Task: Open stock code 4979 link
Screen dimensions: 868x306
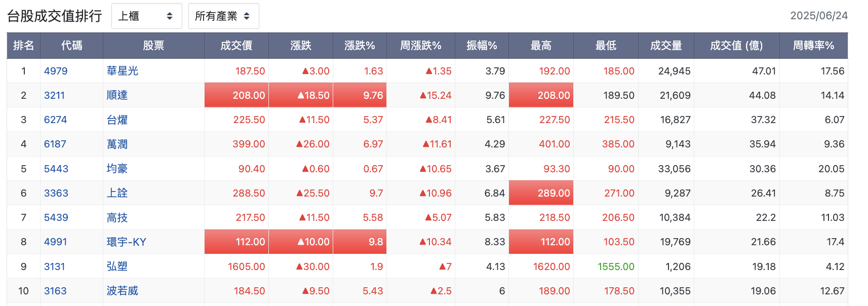Action: pyautogui.click(x=56, y=71)
